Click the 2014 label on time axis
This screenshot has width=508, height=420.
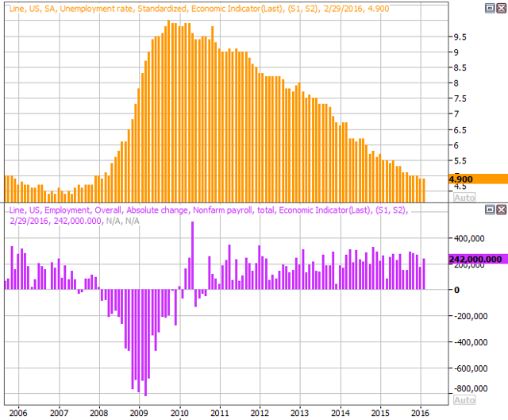point(341,413)
